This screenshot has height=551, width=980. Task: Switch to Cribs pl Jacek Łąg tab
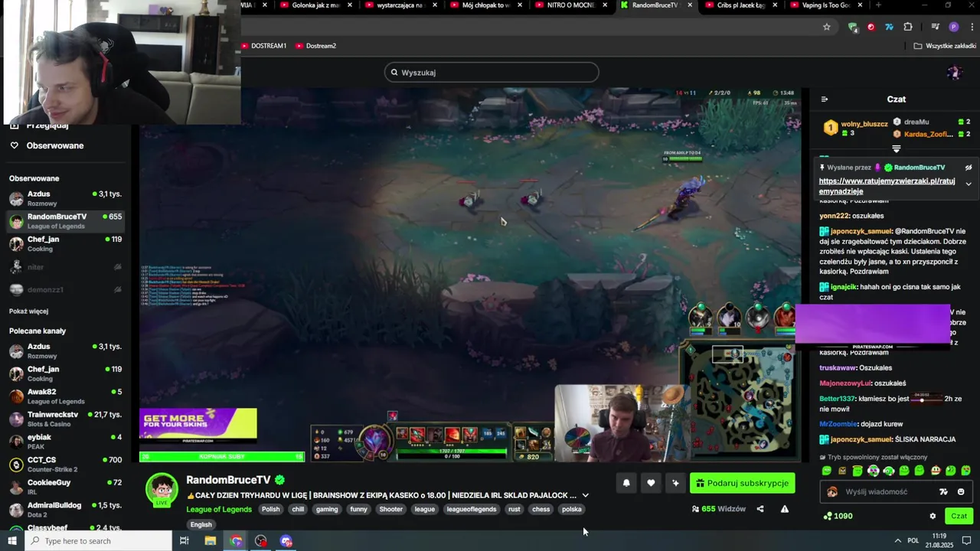(740, 5)
